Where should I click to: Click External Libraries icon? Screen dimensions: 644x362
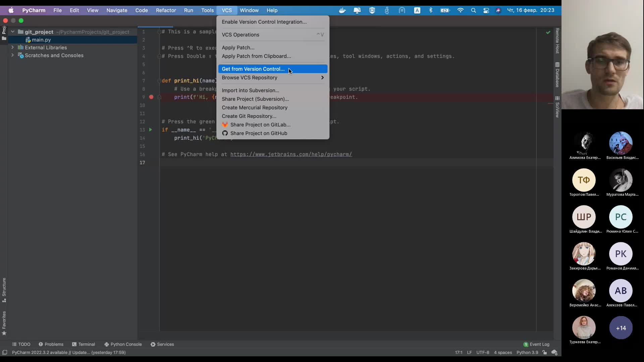pos(20,48)
